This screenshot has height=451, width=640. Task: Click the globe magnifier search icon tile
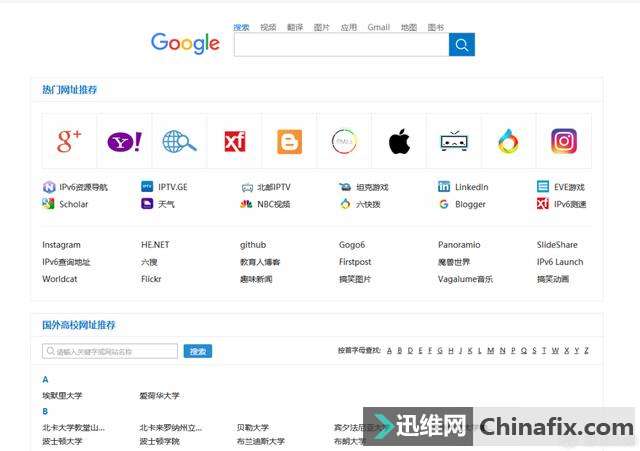coord(179,141)
